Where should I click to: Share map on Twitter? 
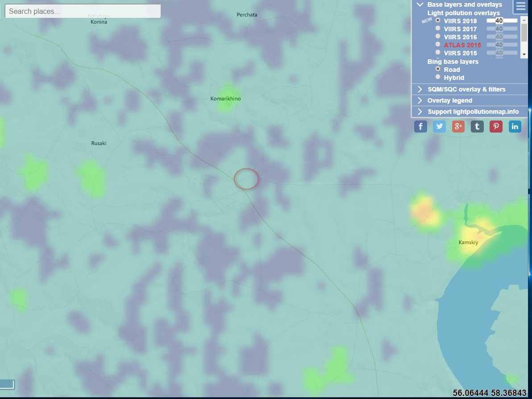[x=439, y=126]
